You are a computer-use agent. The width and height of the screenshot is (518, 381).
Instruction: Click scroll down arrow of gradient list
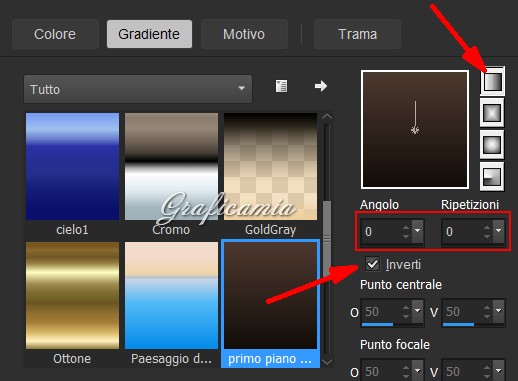point(327,362)
